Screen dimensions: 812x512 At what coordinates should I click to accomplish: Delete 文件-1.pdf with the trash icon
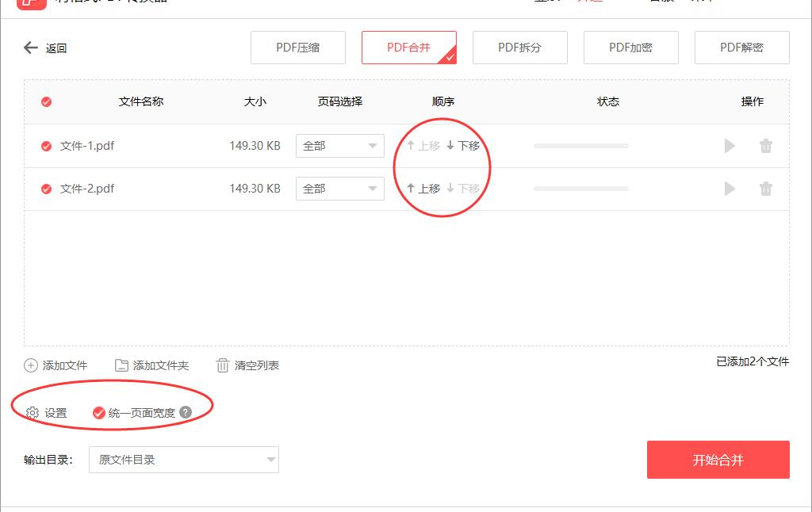766,146
